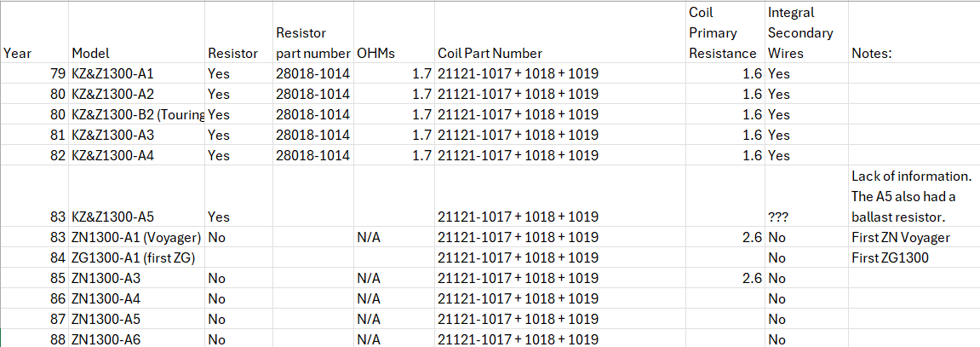The height and width of the screenshot is (347, 980).
Task: Select the "KZ&Z1300-B2 (Touring" model cell
Action: click(136, 114)
